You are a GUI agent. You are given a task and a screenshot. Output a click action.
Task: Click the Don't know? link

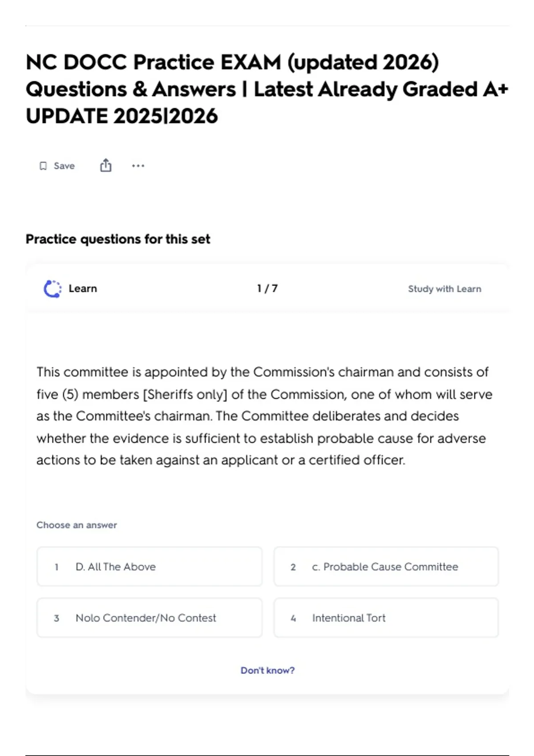point(267,670)
